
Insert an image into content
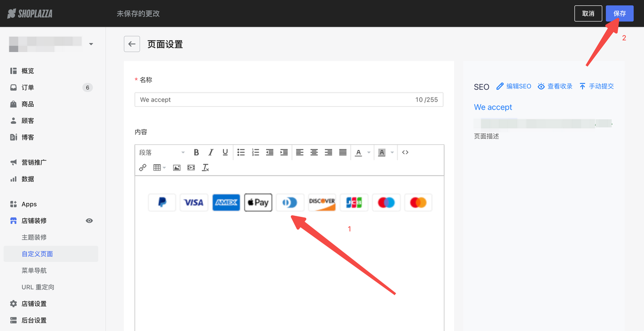[x=177, y=168]
